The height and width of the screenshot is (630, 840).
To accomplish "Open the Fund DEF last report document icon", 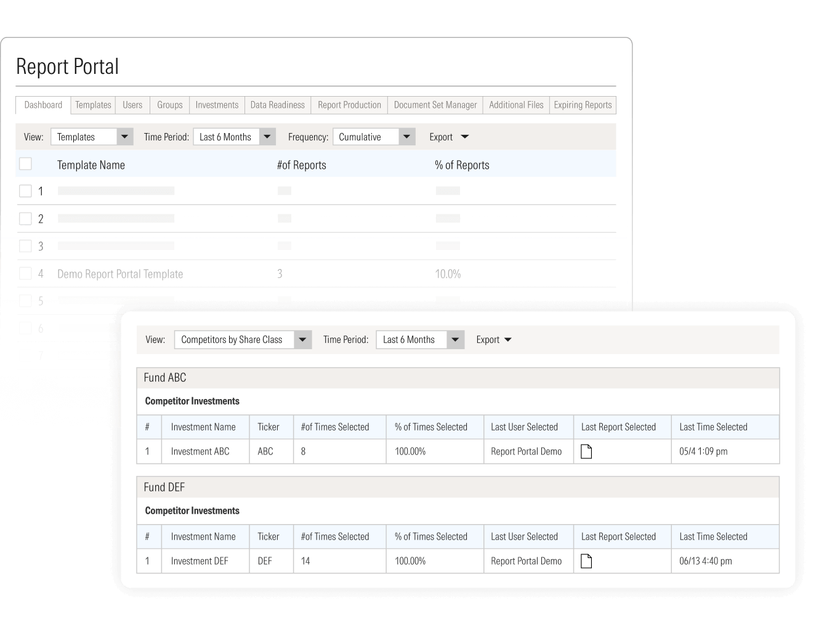I will pos(586,561).
